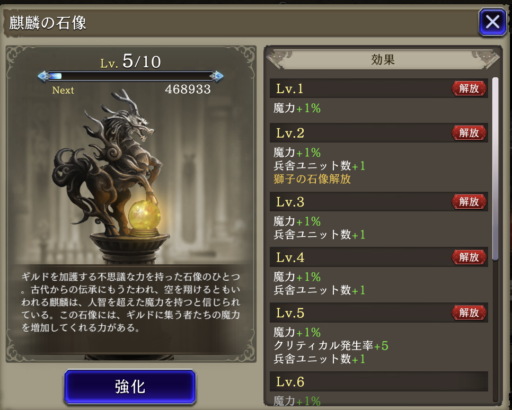This screenshot has height=410, width=512.
Task: Click the 解放 badge on Lv.4
Action: 469,257
